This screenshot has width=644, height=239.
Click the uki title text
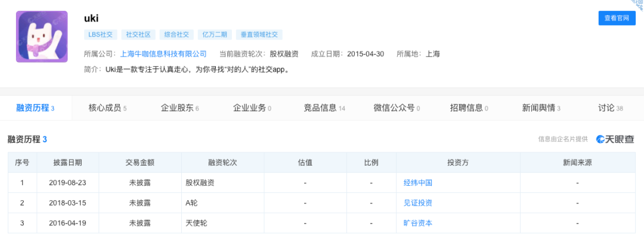pyautogui.click(x=91, y=18)
